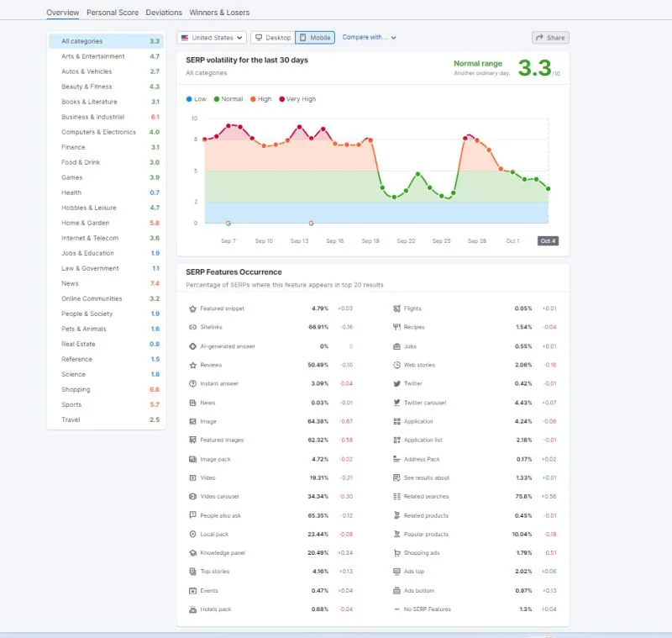Click the Image feature icon

tap(192, 421)
